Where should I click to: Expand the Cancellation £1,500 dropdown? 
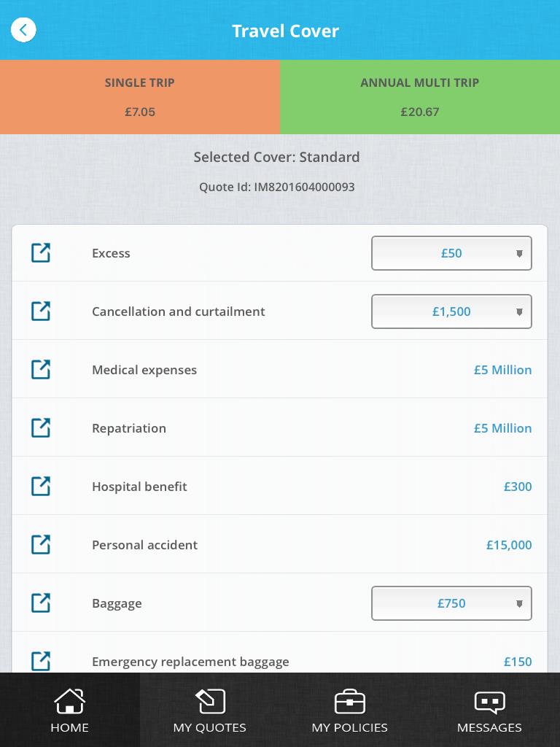pyautogui.click(x=451, y=311)
